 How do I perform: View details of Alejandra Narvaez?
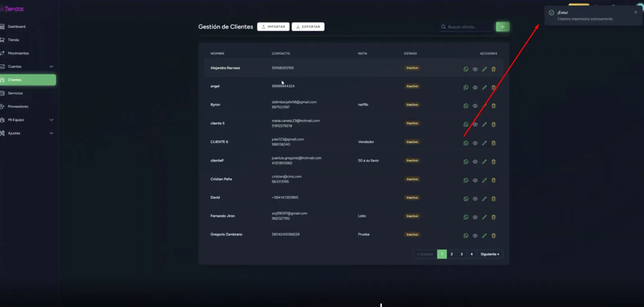point(475,69)
